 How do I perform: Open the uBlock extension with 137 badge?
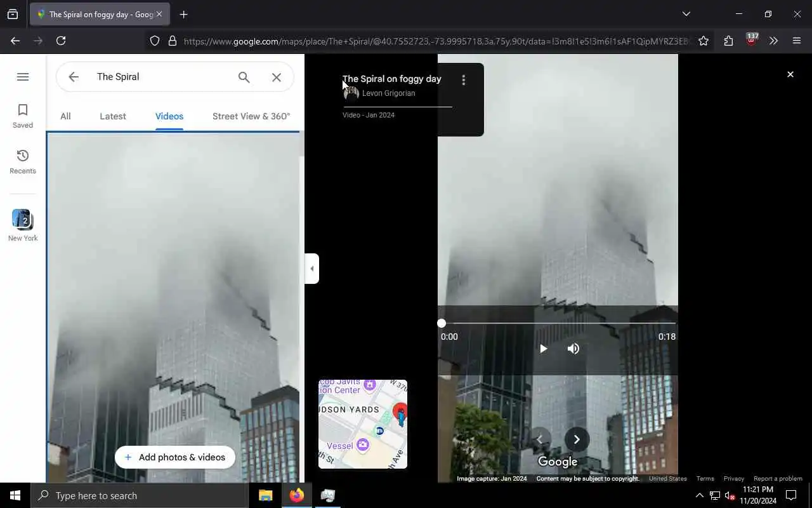pos(752,39)
